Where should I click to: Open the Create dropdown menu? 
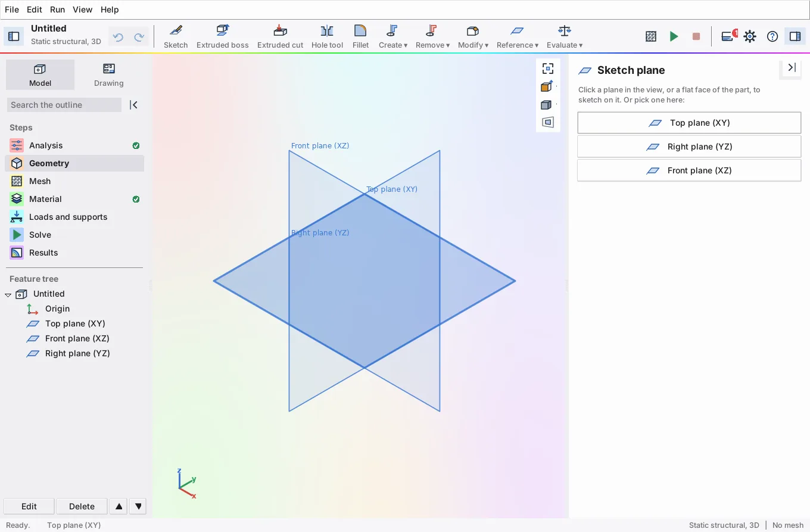pyautogui.click(x=393, y=36)
